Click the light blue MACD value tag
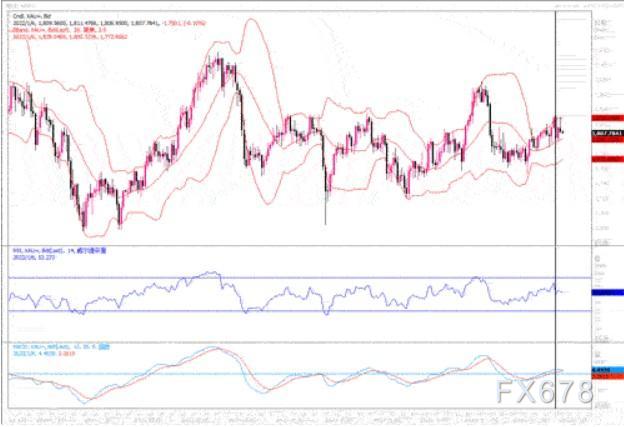The width and height of the screenshot is (624, 427). coord(607,370)
